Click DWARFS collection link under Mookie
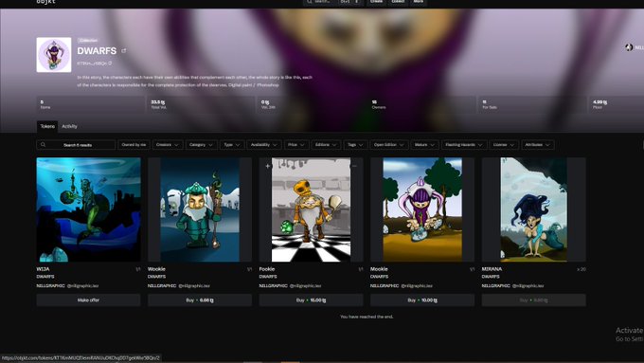 tap(379, 277)
